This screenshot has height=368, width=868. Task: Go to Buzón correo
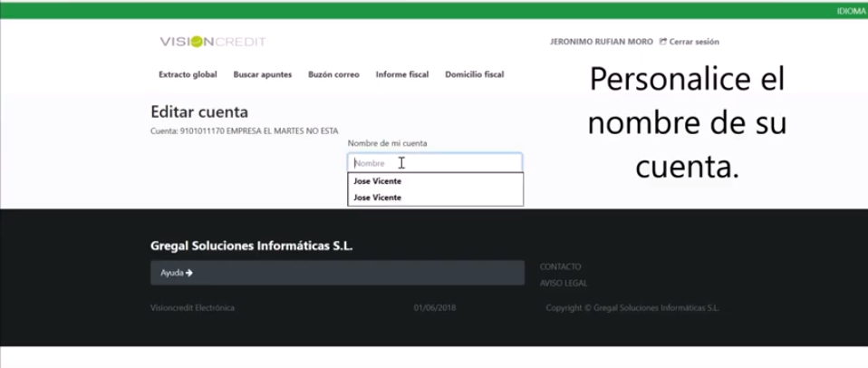[x=333, y=74]
